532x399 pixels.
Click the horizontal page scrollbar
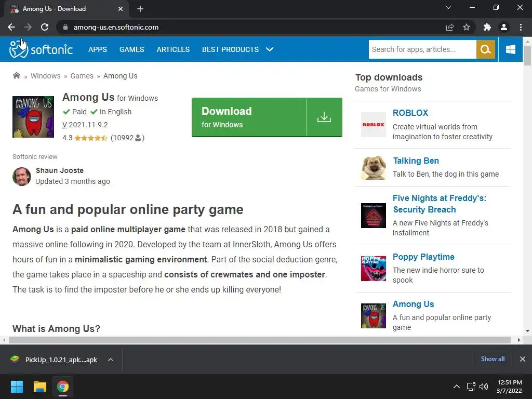coord(260,340)
